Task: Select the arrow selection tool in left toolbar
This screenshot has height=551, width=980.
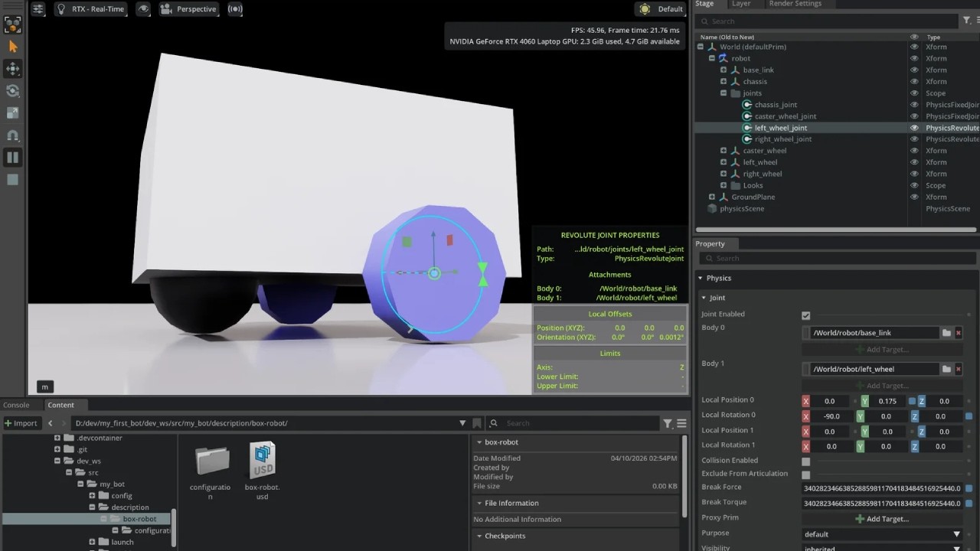Action: tap(12, 47)
